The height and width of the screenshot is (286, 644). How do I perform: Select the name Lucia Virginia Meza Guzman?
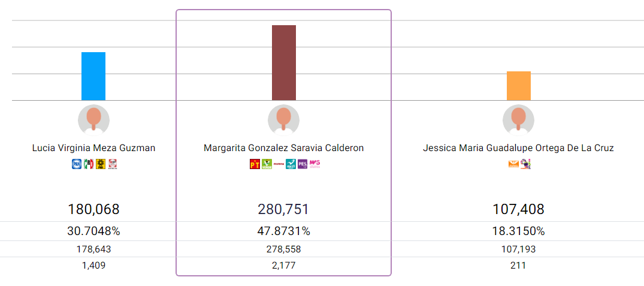(x=93, y=148)
